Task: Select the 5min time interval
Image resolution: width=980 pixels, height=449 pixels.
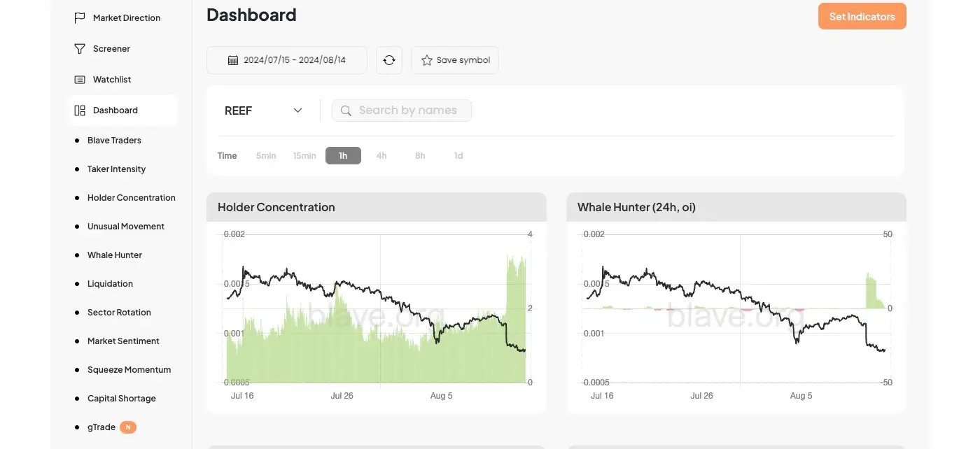Action: pos(266,155)
